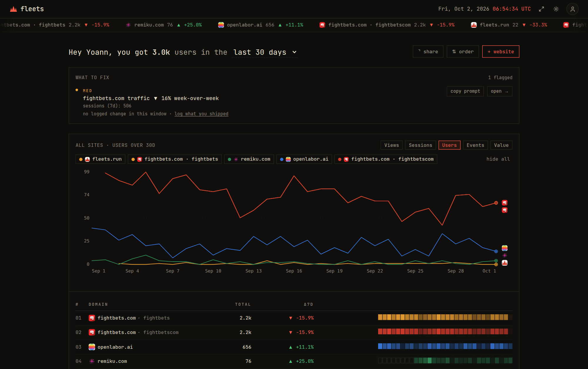Toggle fullscreen expand icon
The width and height of the screenshot is (588, 369).
[541, 9]
